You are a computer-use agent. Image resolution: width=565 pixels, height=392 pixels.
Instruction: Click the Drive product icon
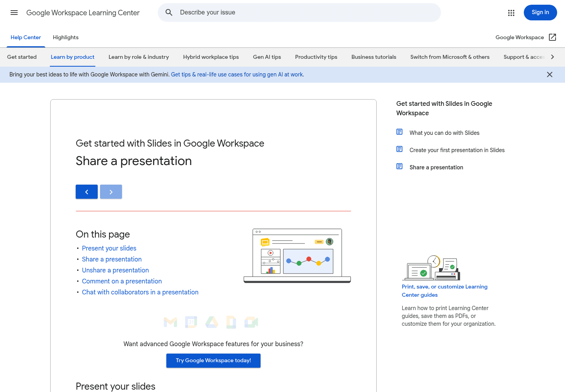[x=211, y=322]
